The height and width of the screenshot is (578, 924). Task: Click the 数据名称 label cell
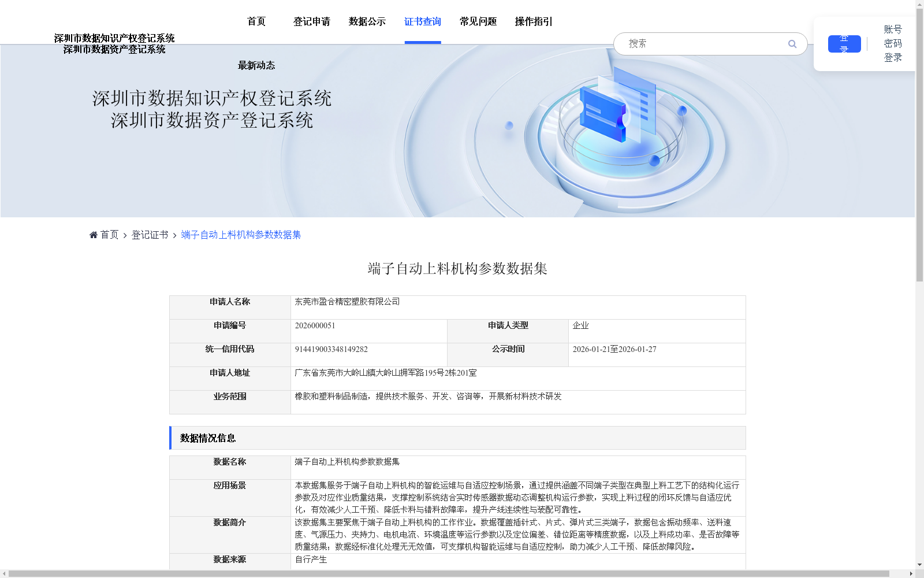230,468
